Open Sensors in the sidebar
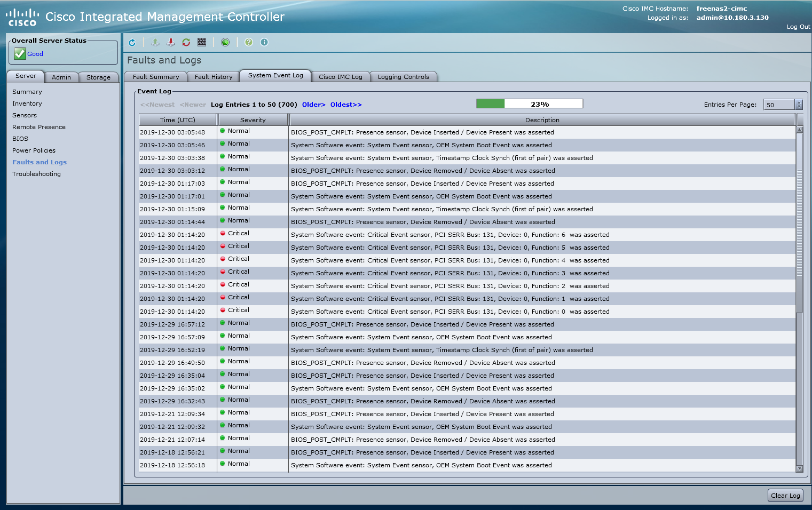812x510 pixels. [x=25, y=115]
